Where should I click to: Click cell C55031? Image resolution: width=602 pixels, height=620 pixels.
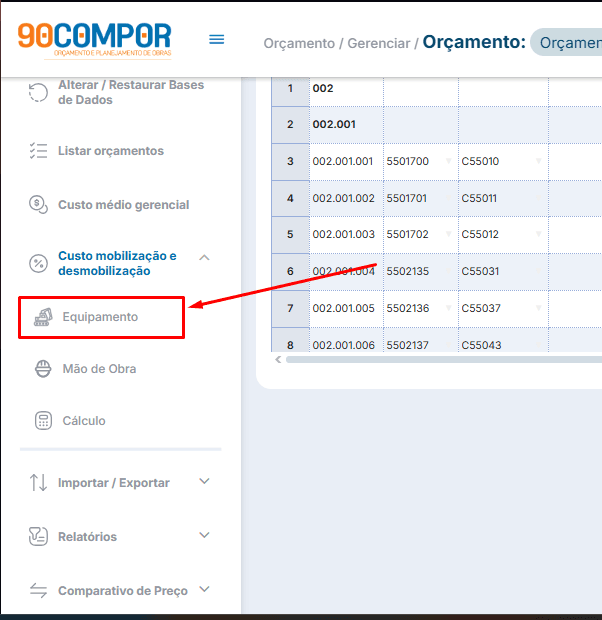504,271
